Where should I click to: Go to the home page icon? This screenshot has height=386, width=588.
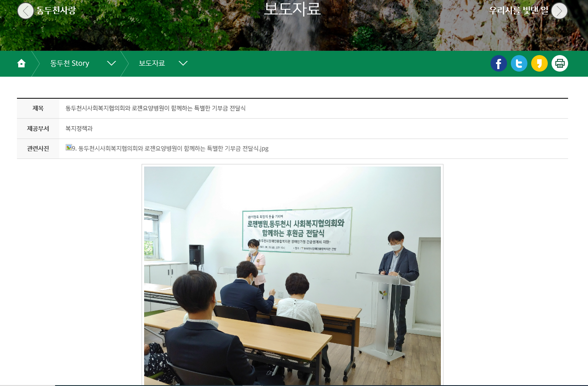pyautogui.click(x=21, y=64)
